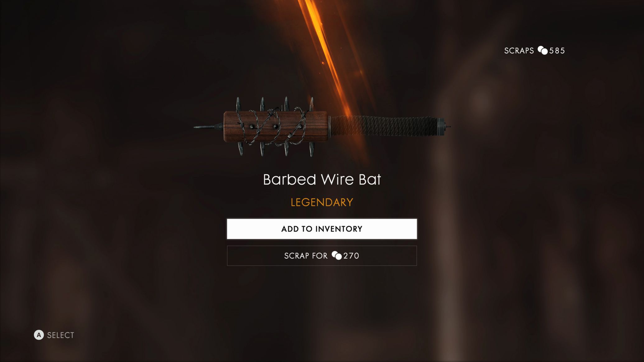Click the top row of spikes on the bat
This screenshot has height=362, width=644.
point(275,104)
